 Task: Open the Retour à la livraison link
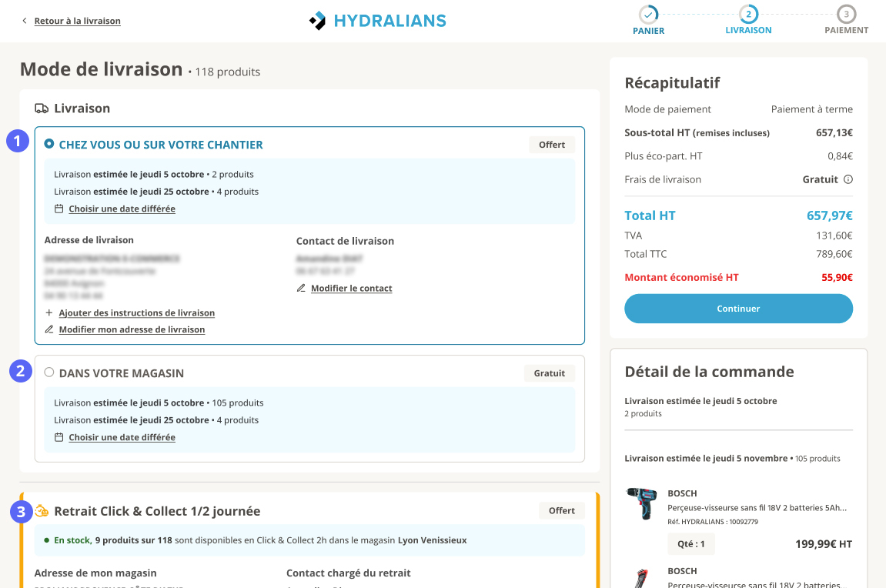(x=78, y=21)
